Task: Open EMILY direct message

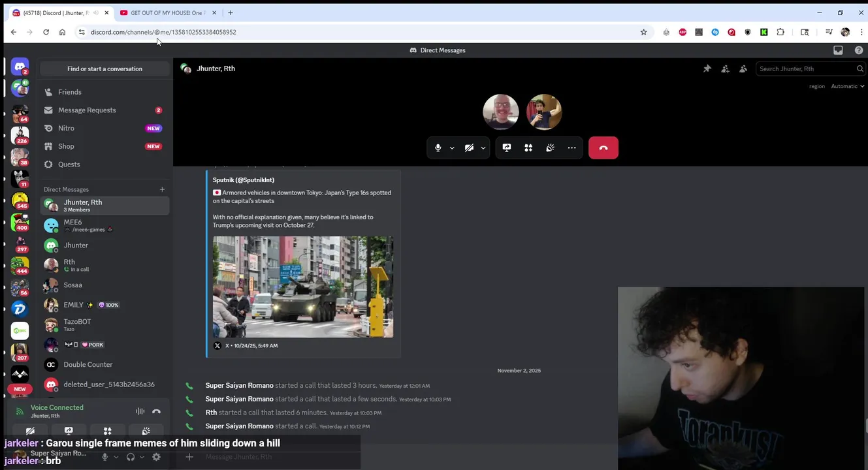Action: pos(104,305)
